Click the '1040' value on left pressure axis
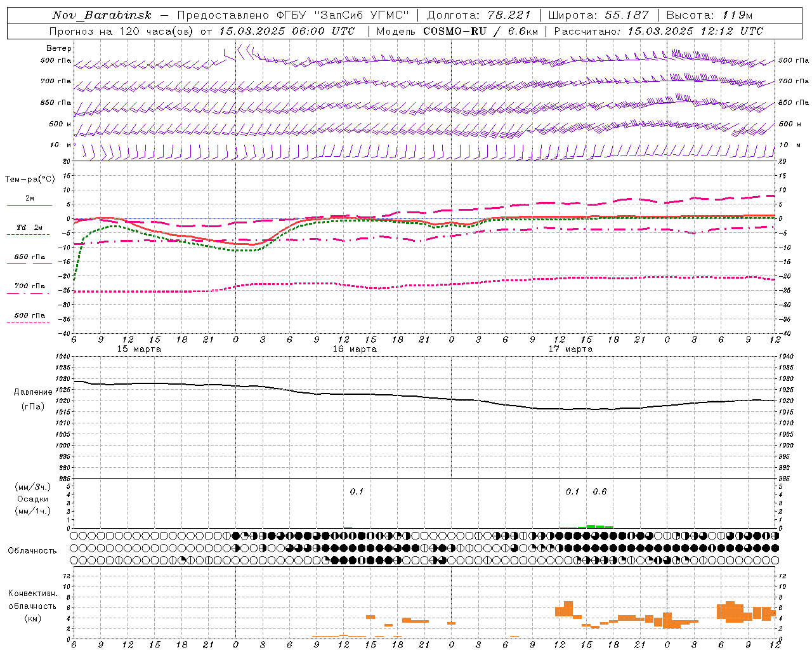This screenshot has height=650, width=812. coord(64,357)
